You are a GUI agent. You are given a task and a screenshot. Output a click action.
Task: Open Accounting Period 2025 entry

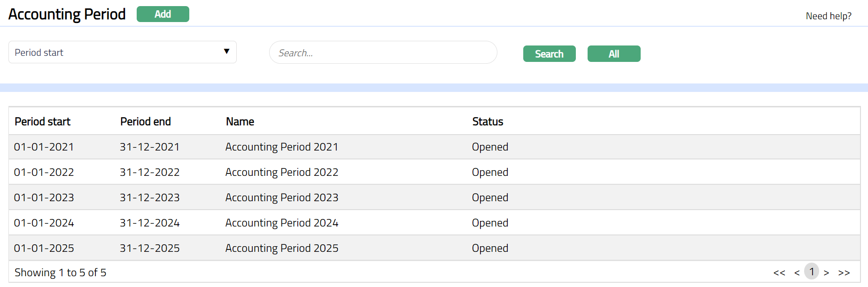pyautogui.click(x=281, y=248)
